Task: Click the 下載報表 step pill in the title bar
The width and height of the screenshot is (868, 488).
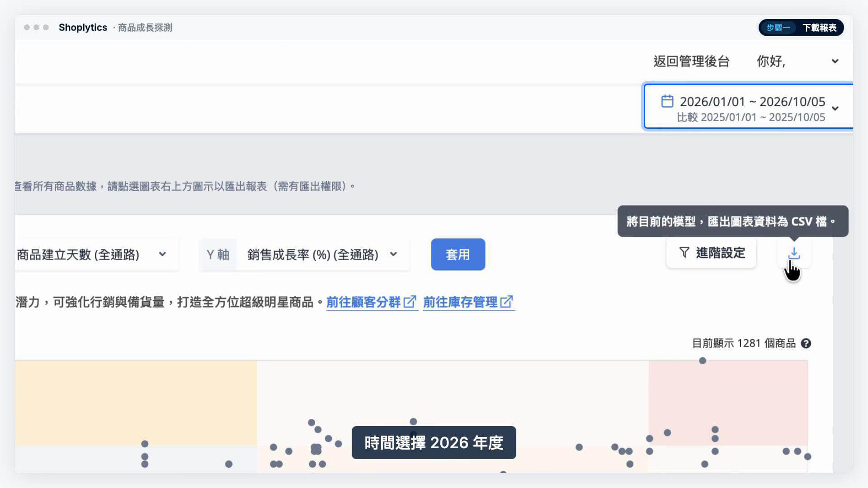Action: (801, 28)
